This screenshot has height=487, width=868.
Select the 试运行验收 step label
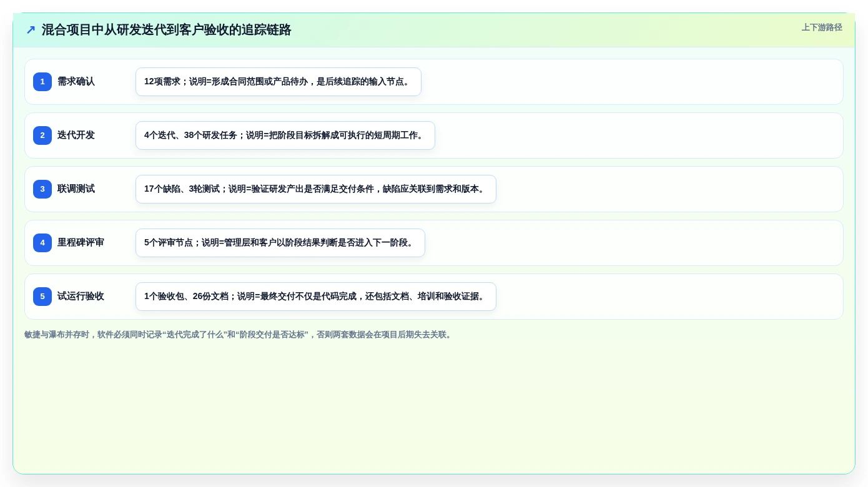[x=81, y=297]
